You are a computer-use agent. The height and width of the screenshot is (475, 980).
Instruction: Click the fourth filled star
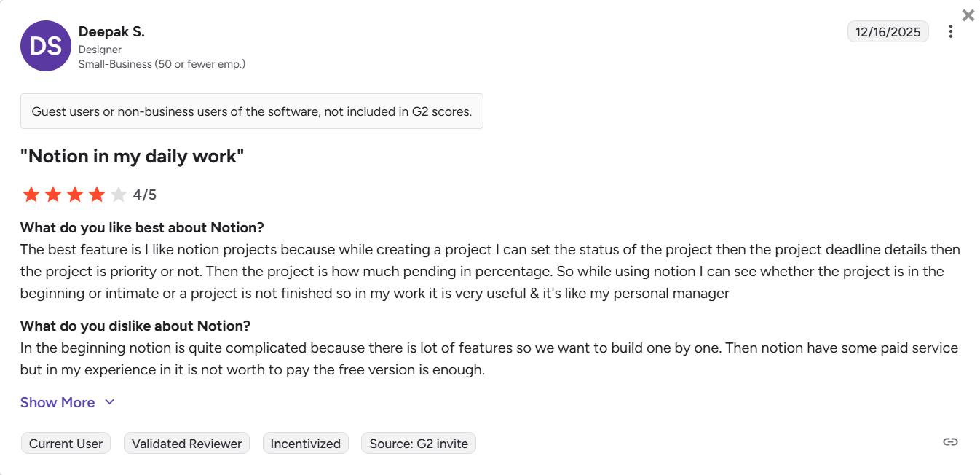96,194
